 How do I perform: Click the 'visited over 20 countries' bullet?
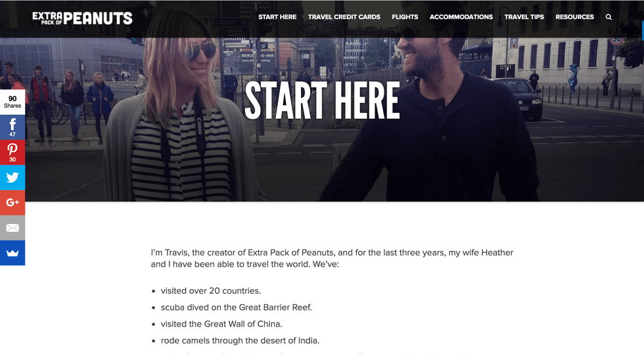coord(211,291)
